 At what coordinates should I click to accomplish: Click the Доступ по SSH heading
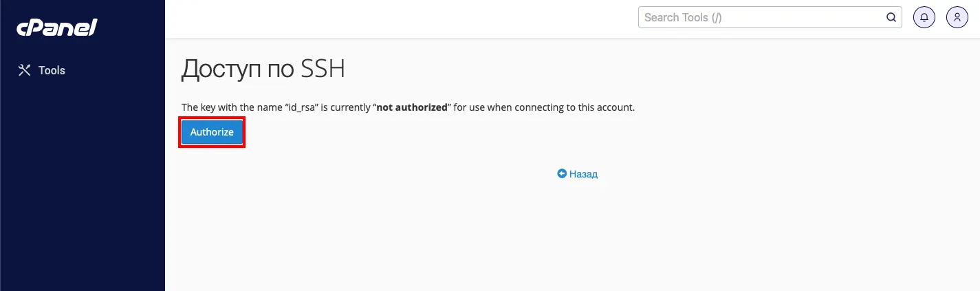[263, 69]
